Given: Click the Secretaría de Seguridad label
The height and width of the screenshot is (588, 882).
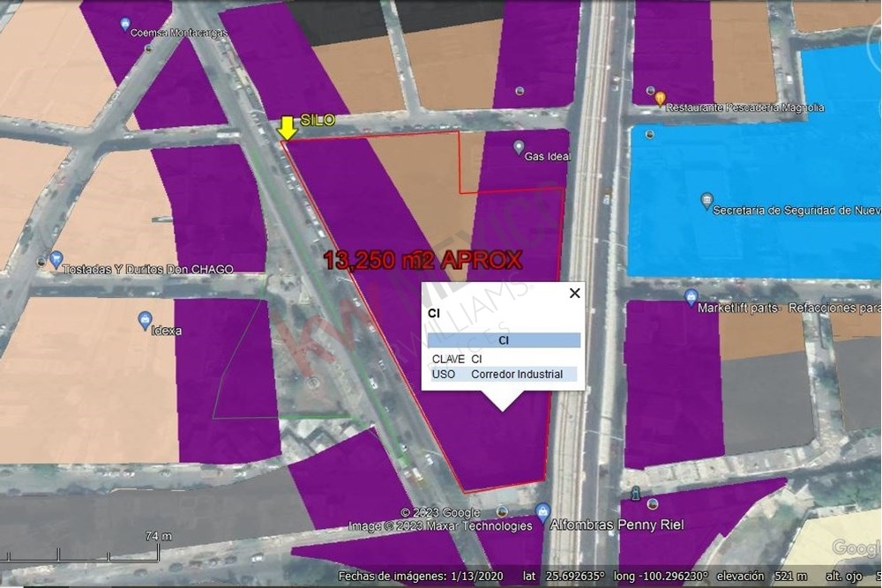Looking at the screenshot, I should (x=796, y=210).
